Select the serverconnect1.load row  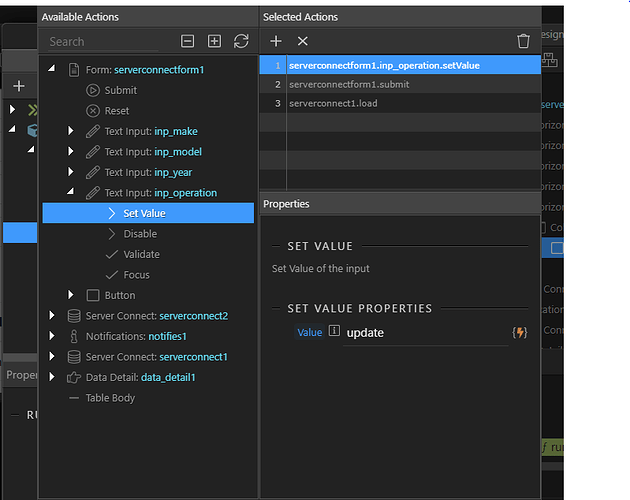click(400, 103)
